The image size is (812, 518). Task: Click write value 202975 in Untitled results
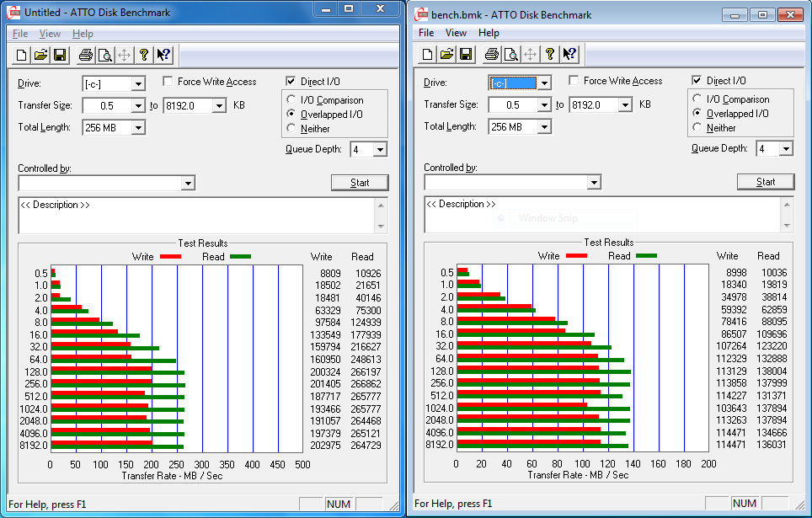325,445
